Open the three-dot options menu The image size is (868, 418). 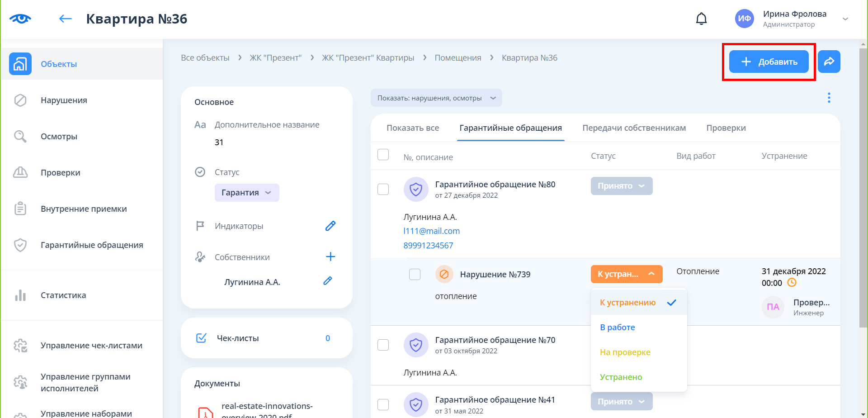pos(829,98)
